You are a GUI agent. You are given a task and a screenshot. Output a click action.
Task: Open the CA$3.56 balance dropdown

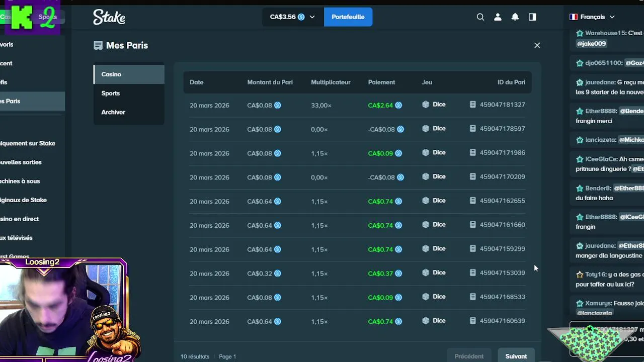pos(293,17)
